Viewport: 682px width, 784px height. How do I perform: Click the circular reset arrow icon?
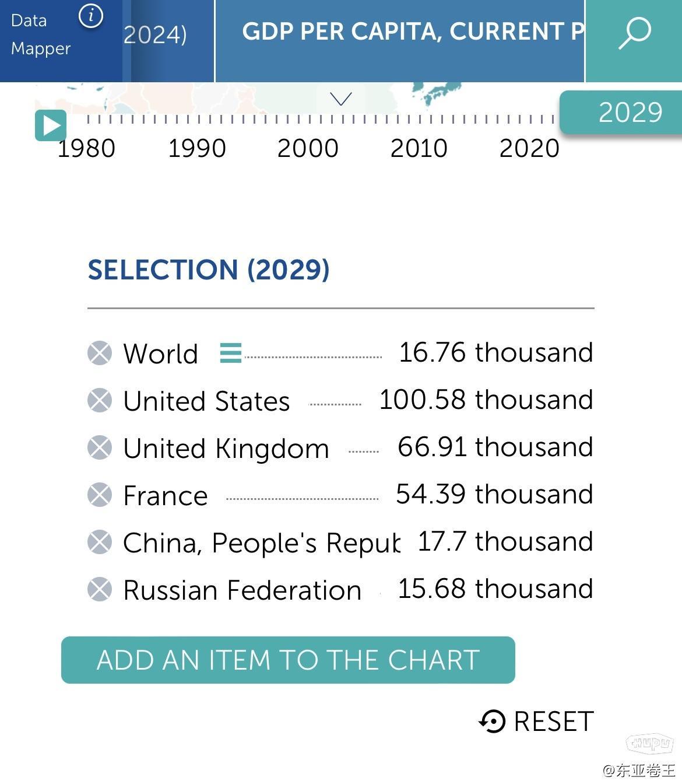(x=493, y=722)
